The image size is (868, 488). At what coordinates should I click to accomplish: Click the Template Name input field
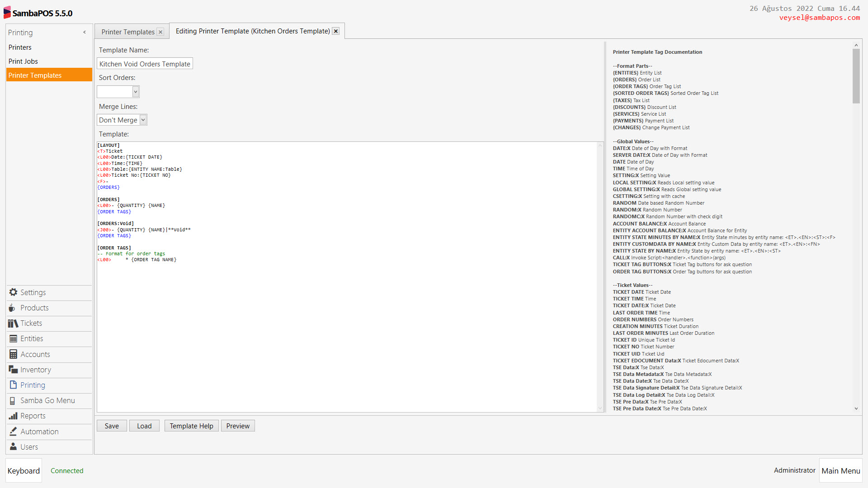pyautogui.click(x=145, y=64)
